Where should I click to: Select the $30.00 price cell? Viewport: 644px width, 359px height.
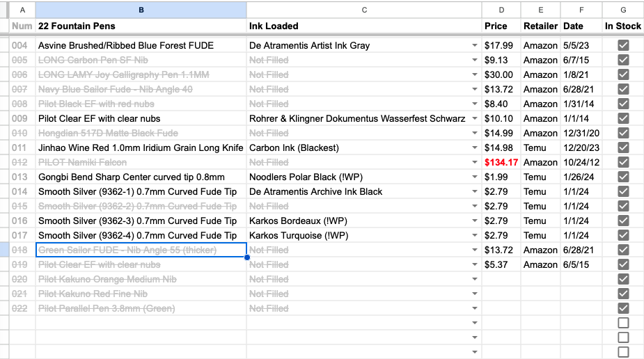(x=501, y=74)
